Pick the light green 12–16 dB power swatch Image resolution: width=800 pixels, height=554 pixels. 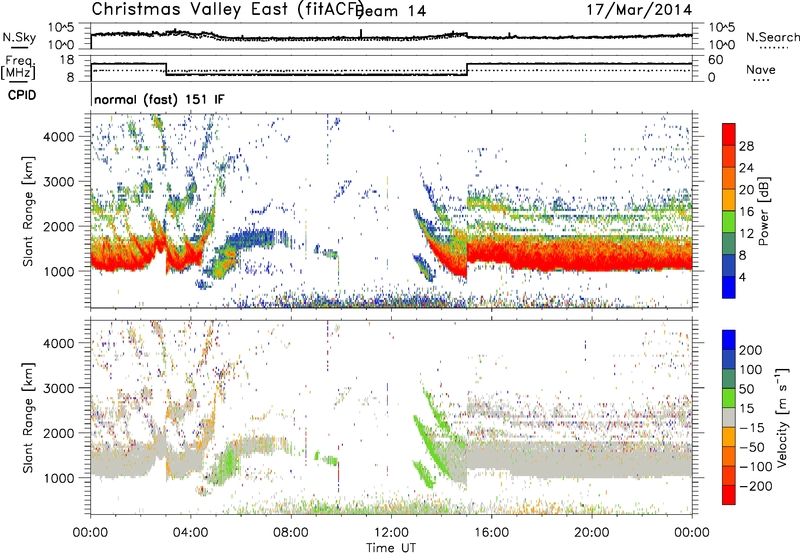(729, 222)
